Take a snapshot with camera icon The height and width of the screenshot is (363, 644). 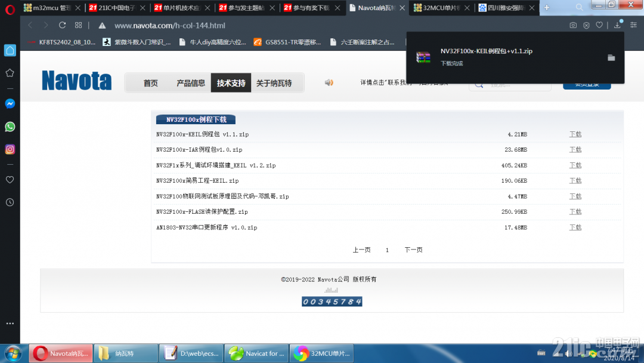click(573, 25)
